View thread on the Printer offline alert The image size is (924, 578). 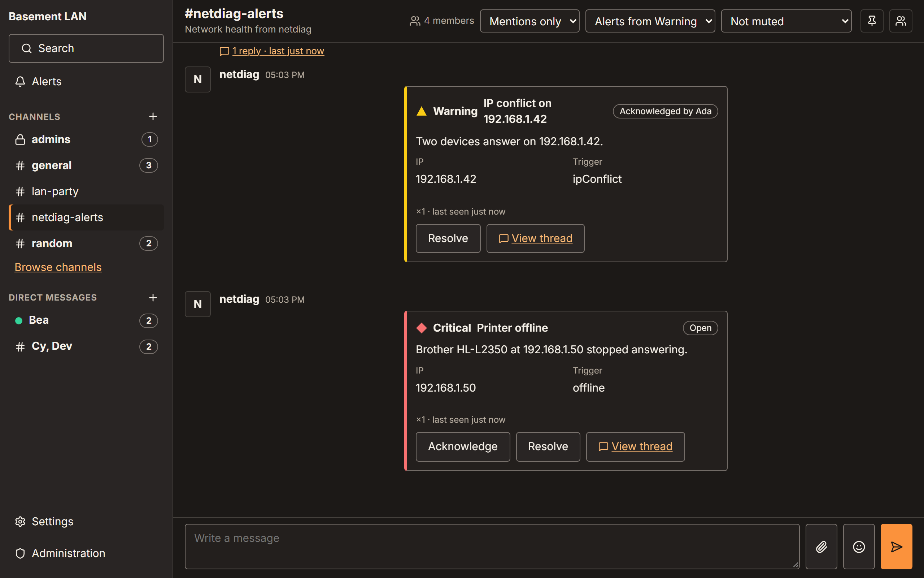(635, 447)
